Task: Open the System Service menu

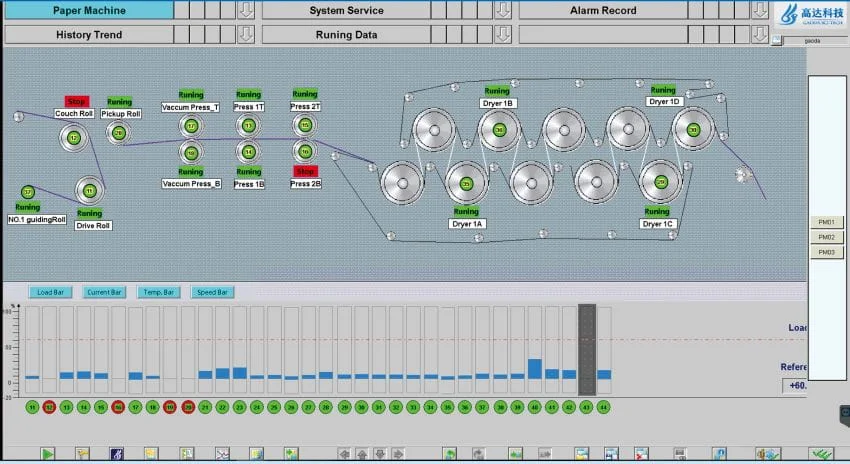Action: pyautogui.click(x=346, y=10)
